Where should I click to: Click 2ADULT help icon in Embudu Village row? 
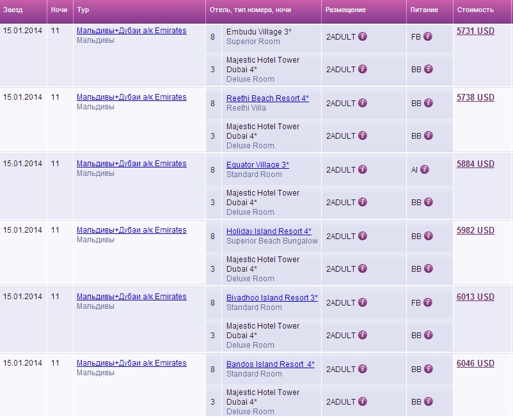click(363, 36)
